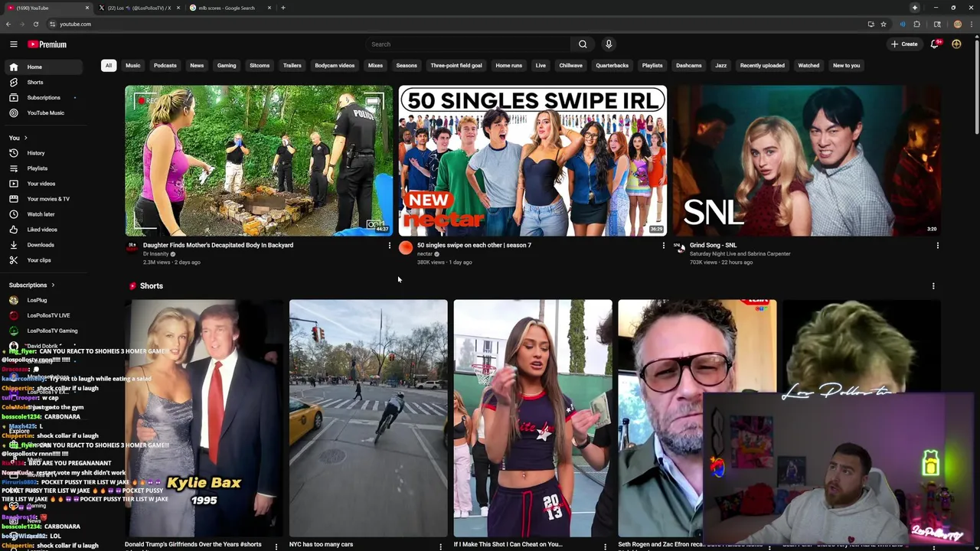The height and width of the screenshot is (551, 980).
Task: Open more options for Grind Song video
Action: coord(937,246)
